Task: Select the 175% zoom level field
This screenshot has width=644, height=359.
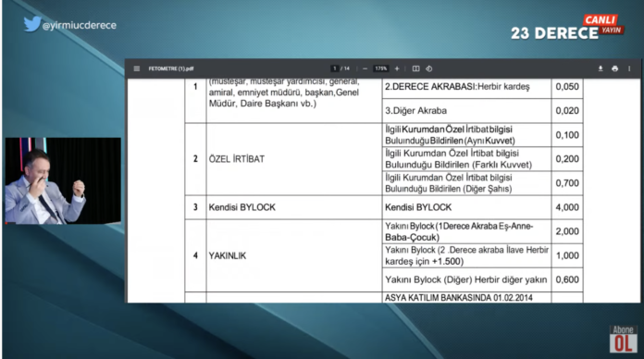Action: [x=380, y=68]
